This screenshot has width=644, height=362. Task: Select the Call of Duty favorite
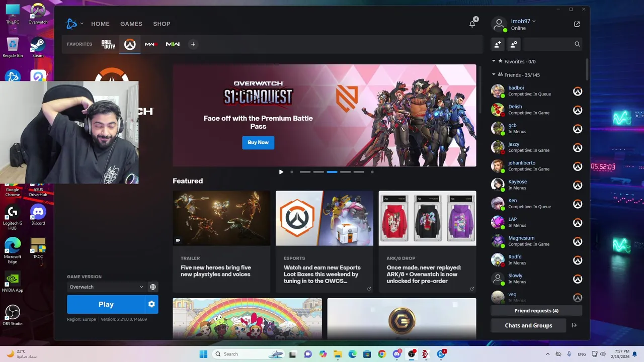point(108,44)
